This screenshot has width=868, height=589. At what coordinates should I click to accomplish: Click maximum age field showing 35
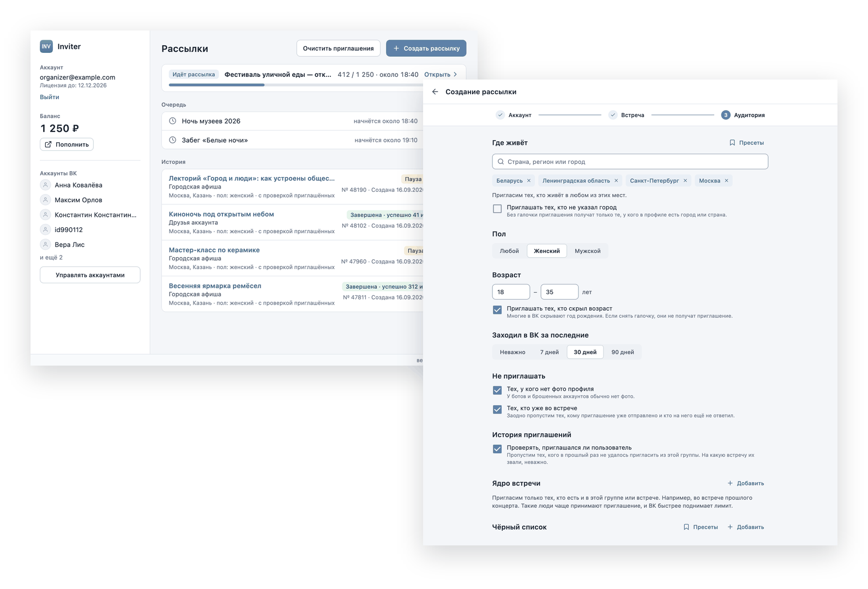pyautogui.click(x=559, y=292)
